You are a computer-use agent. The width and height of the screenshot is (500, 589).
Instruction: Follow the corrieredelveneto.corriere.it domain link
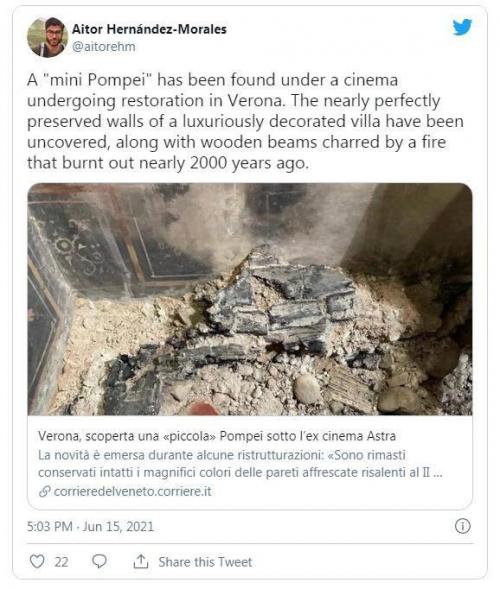pyautogui.click(x=133, y=491)
